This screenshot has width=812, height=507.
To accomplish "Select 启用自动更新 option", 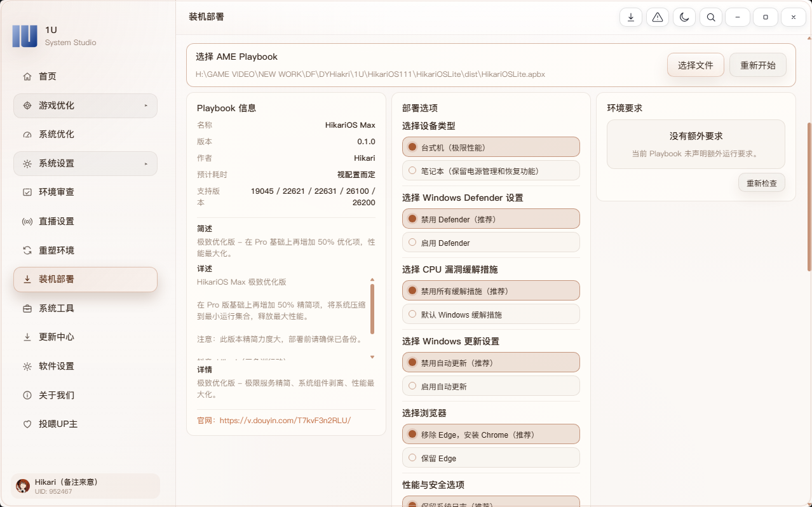I will tap(491, 386).
